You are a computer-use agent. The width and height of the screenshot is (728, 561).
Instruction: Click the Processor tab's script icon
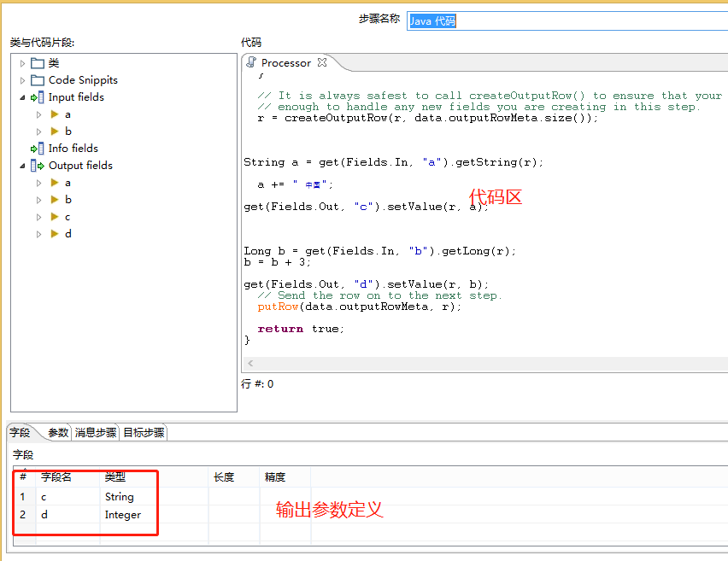coord(251,62)
